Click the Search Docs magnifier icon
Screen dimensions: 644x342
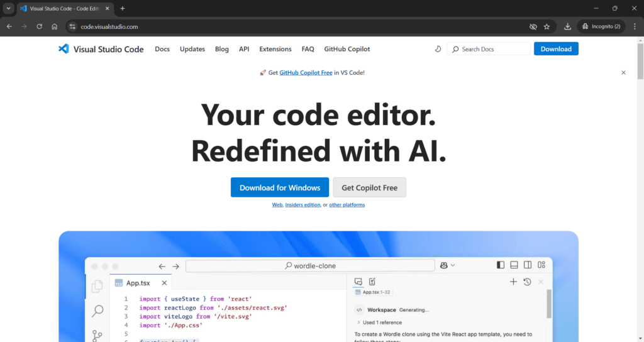(455, 49)
